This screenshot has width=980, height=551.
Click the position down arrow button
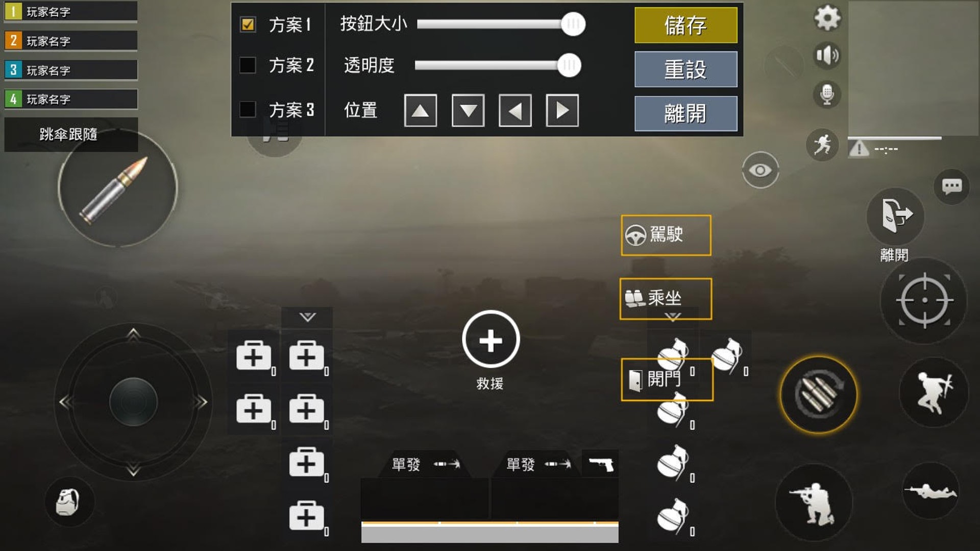[x=468, y=110]
